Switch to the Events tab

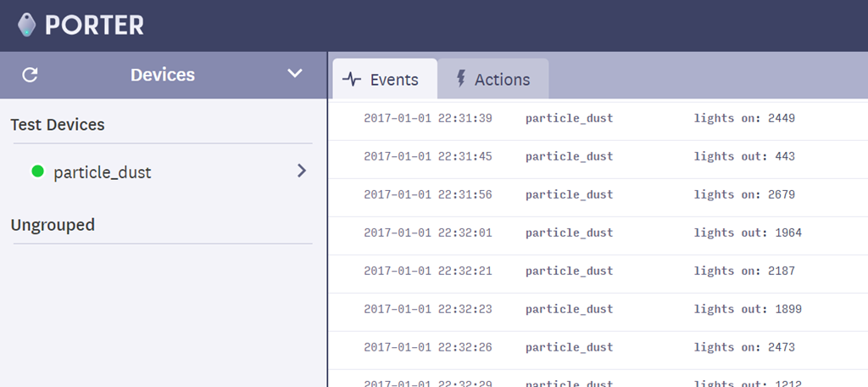384,80
